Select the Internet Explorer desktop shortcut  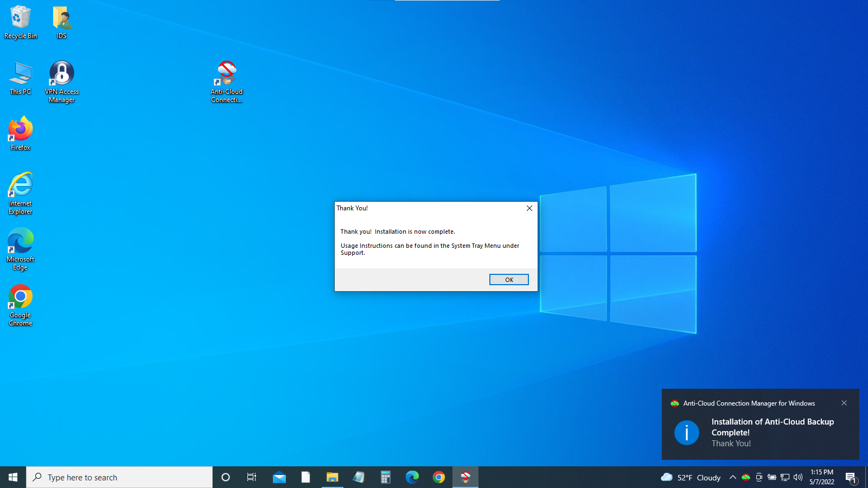click(21, 194)
